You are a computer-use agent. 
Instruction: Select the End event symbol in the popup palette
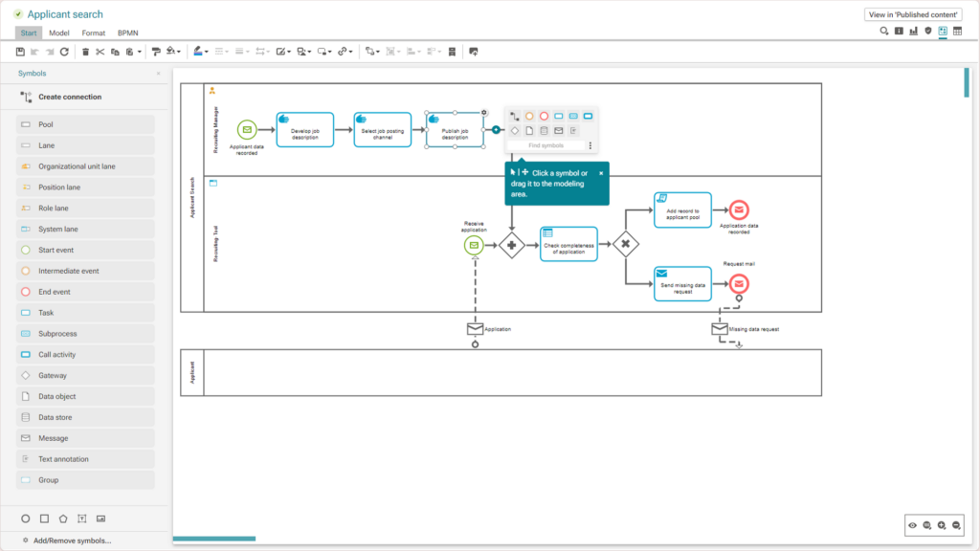pos(545,116)
